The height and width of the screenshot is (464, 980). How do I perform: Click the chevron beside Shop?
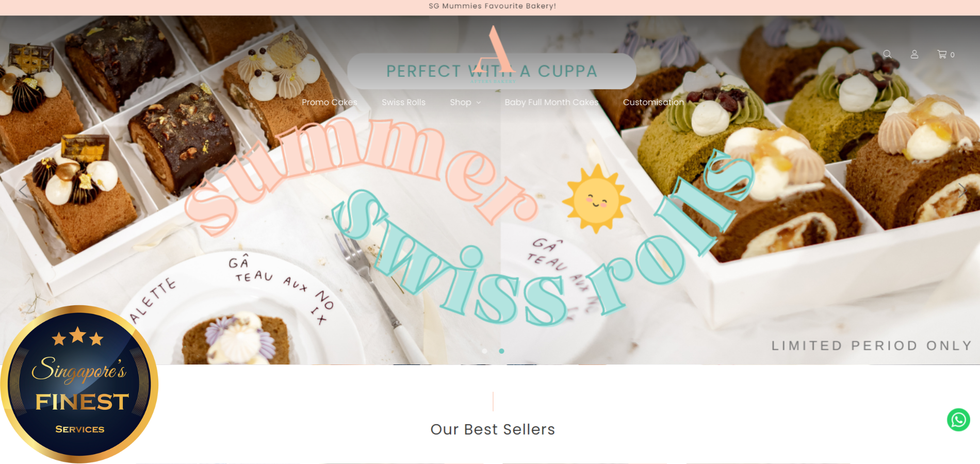pos(479,103)
